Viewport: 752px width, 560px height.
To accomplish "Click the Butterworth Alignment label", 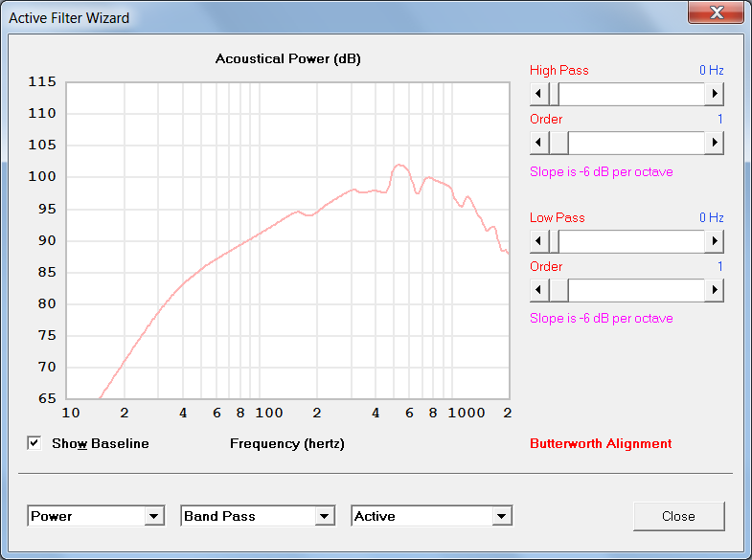I will pyautogui.click(x=601, y=443).
